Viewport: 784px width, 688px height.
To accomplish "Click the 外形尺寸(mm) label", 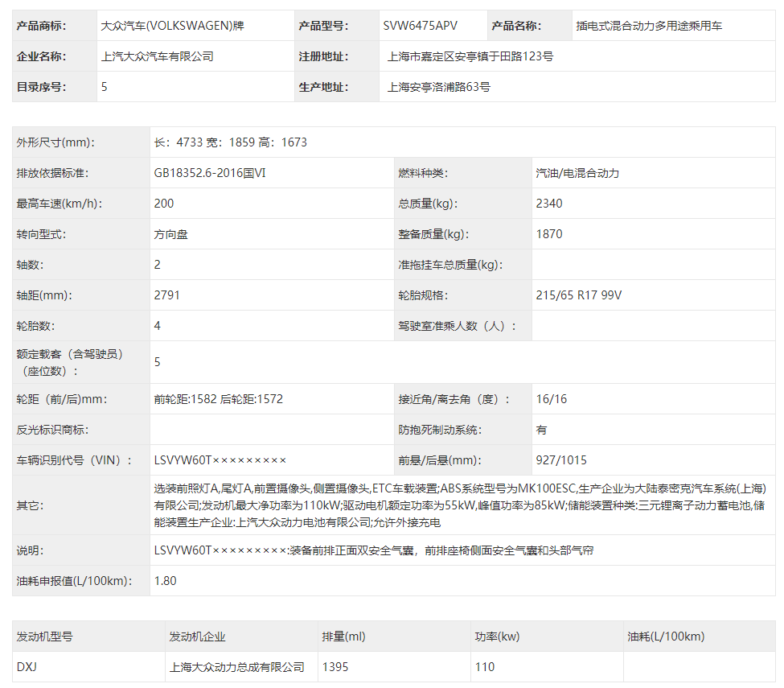I will [55, 142].
